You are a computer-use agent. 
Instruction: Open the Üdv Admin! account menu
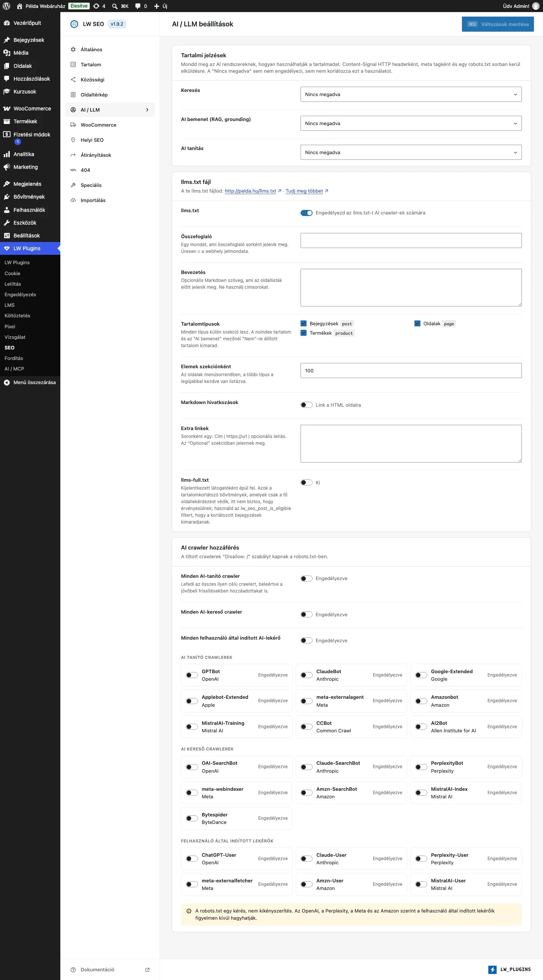[520, 6]
